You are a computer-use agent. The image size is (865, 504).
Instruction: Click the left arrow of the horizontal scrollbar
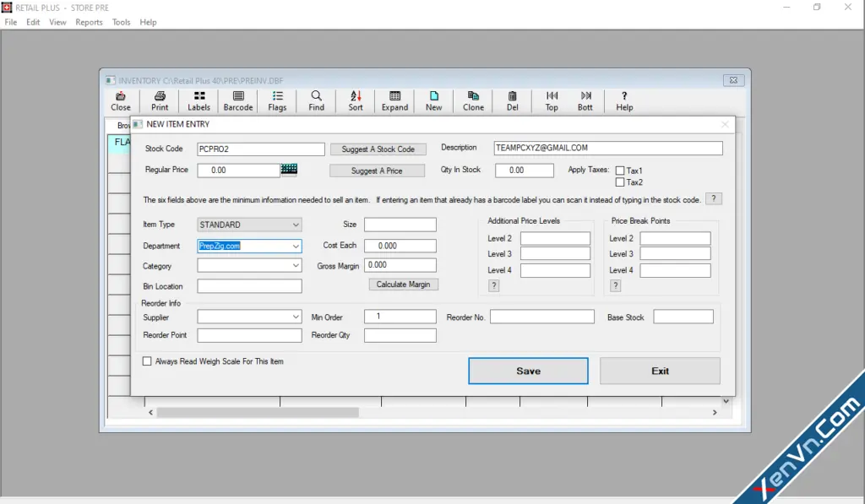(x=150, y=413)
